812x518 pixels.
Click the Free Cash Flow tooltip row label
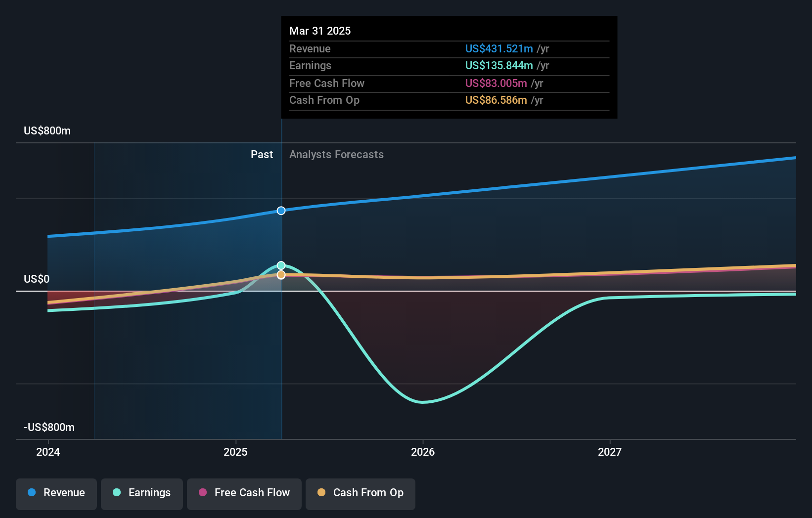coord(327,83)
